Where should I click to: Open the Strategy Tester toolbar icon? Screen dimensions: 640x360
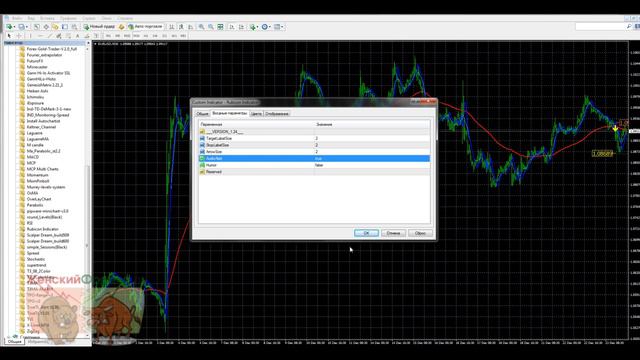pos(74,27)
